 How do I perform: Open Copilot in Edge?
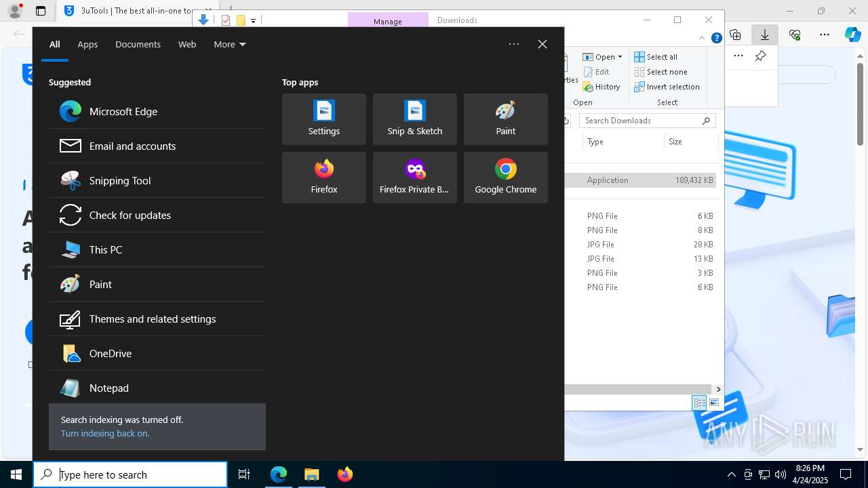[853, 35]
